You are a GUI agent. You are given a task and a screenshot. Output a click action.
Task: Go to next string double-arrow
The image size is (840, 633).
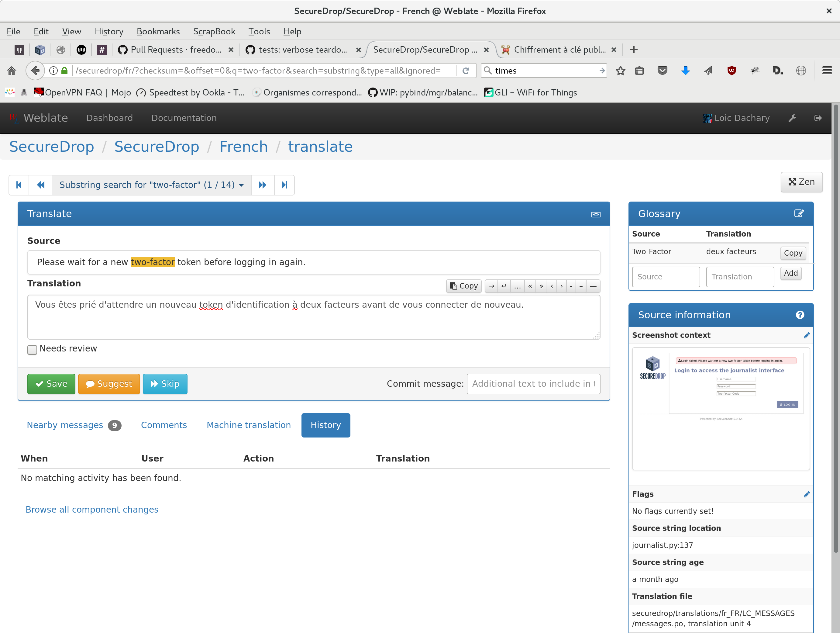262,185
